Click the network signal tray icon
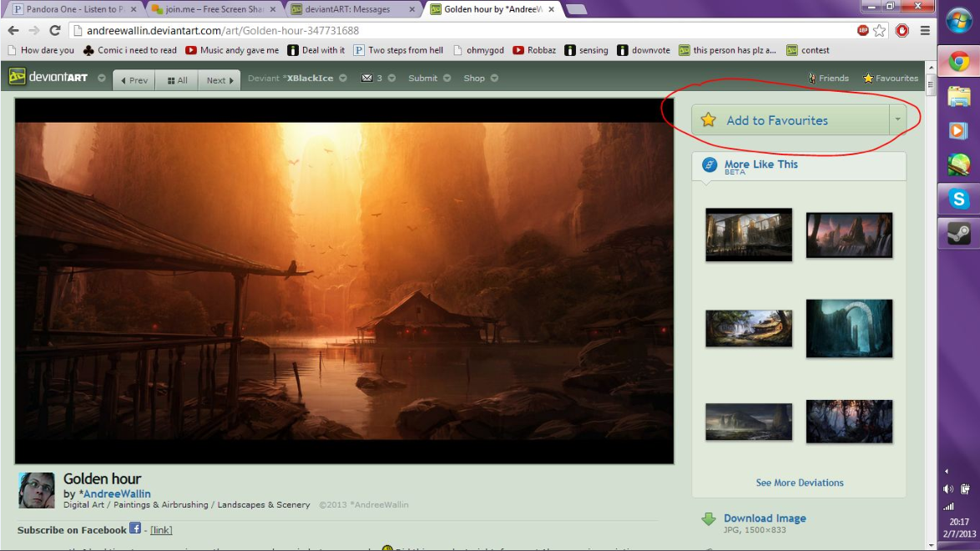This screenshot has height=551, width=980. (949, 506)
